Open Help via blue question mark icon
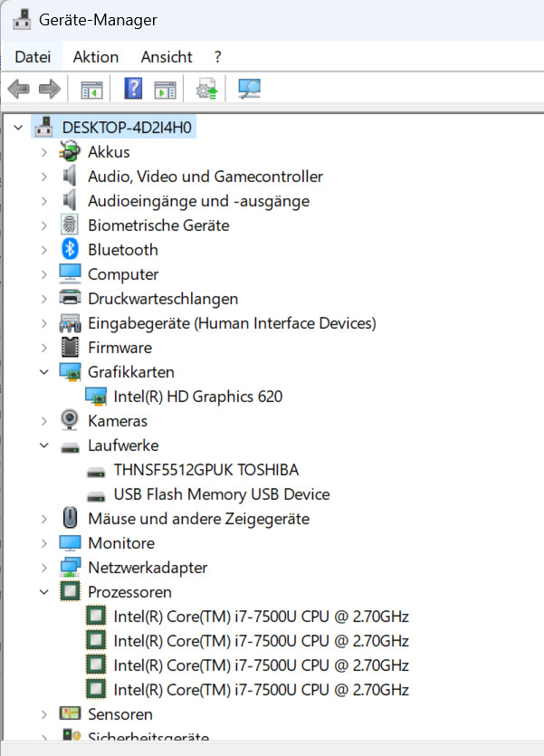The width and height of the screenshot is (544, 756). pyautogui.click(x=133, y=88)
